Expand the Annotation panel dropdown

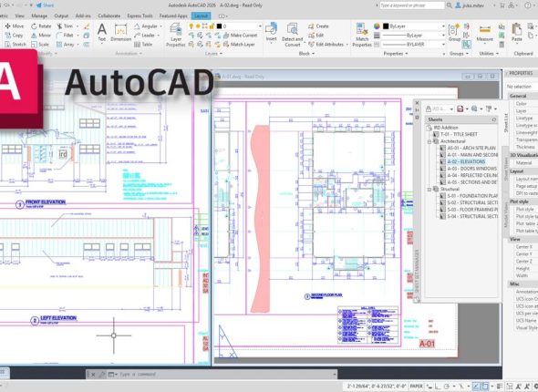click(x=129, y=54)
